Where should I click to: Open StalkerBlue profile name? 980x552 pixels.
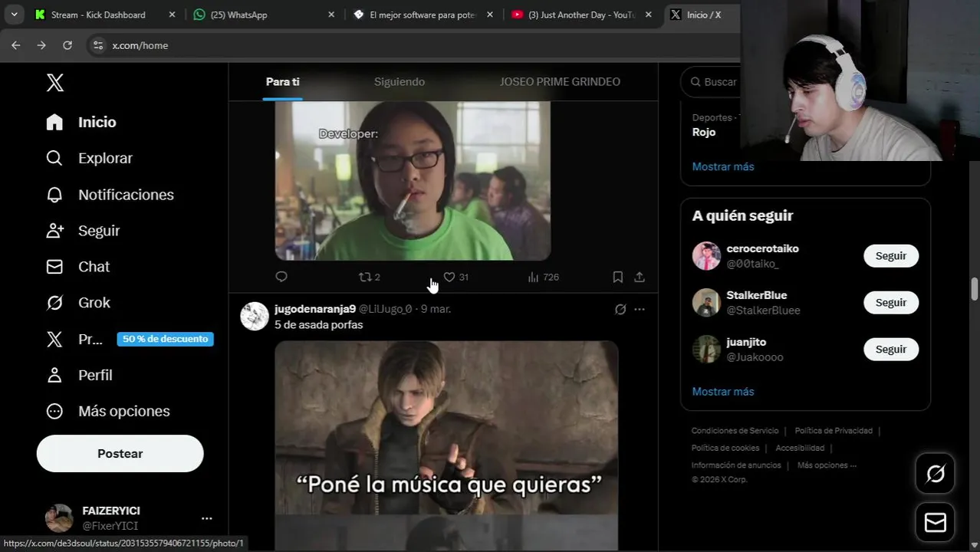pos(757,295)
